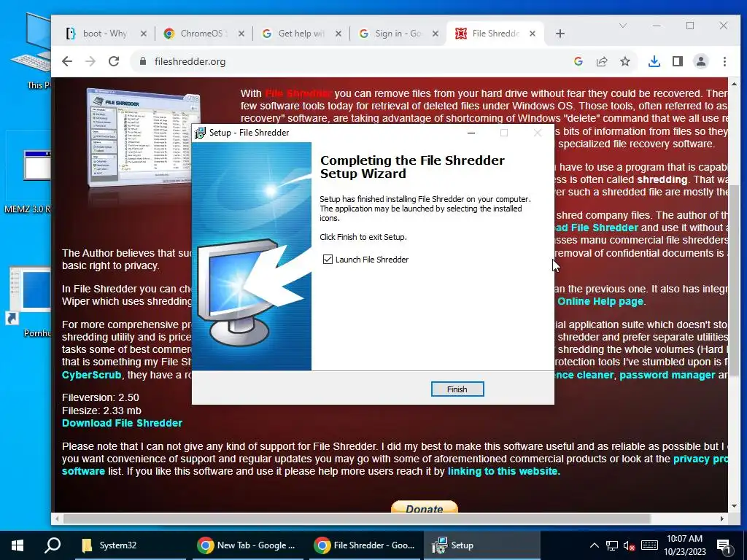
Task: Go forward one page in Chrome
Action: [x=90, y=61]
